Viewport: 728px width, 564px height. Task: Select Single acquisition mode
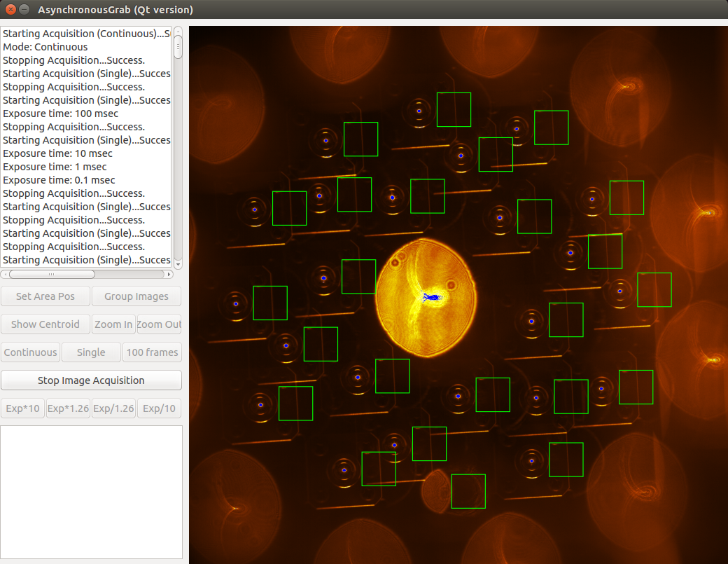pos(91,352)
